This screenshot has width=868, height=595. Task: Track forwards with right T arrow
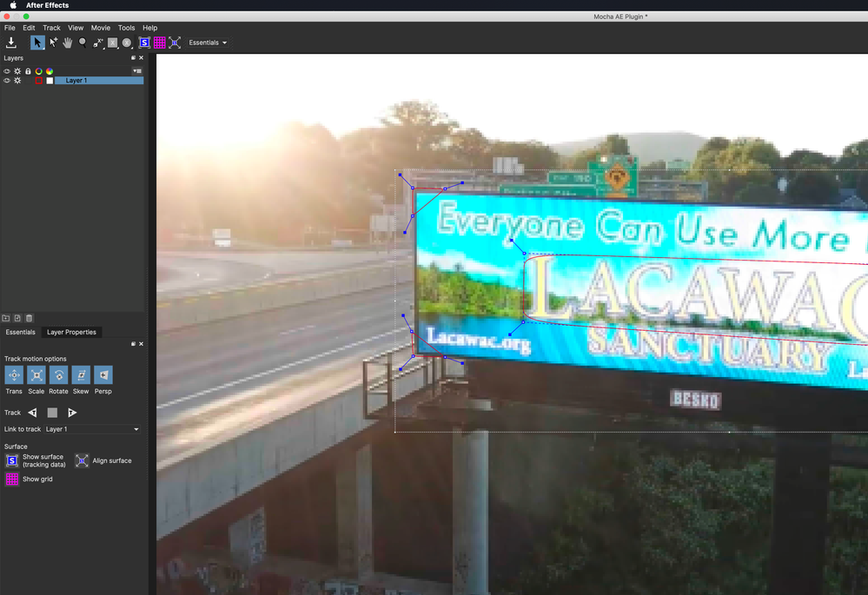coord(72,413)
